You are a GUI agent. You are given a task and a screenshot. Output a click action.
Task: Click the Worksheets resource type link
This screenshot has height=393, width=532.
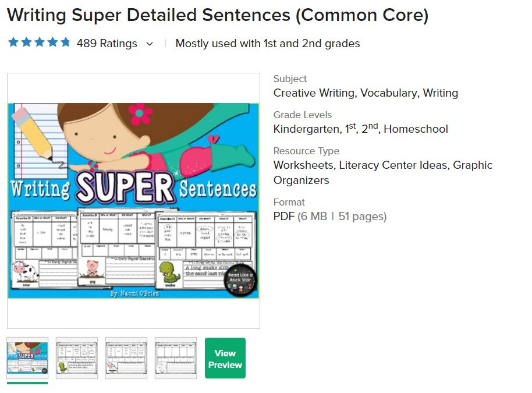(302, 165)
